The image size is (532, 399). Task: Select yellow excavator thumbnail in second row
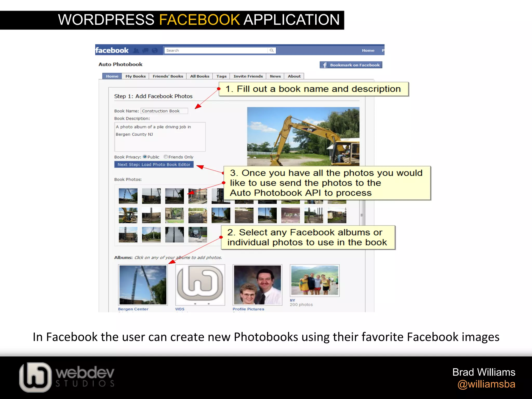(x=128, y=215)
